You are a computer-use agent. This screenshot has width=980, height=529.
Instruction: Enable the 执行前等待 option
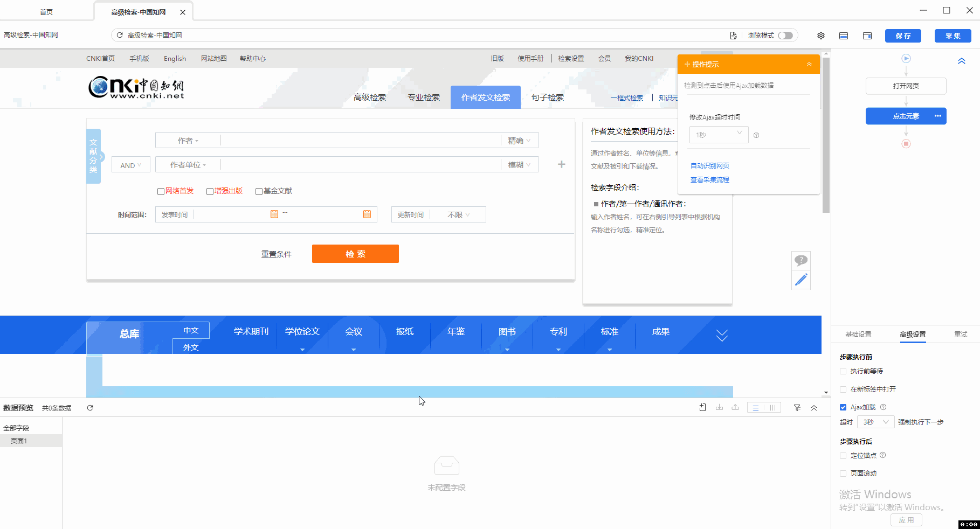coord(843,371)
